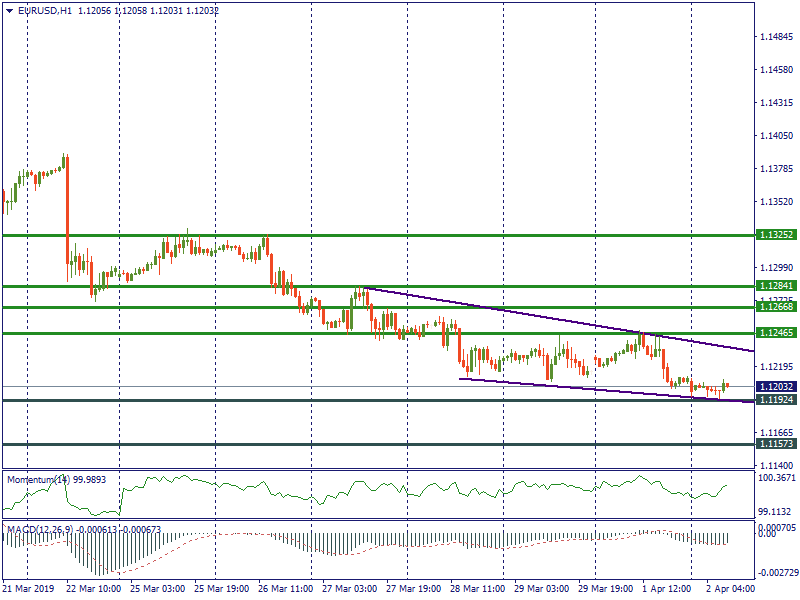Click the 1.12841 price level label

coord(775,286)
